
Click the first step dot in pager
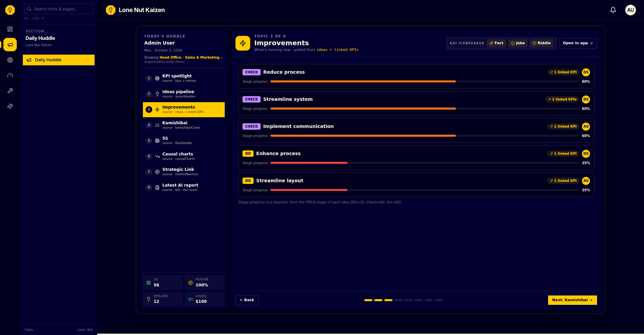pos(368,300)
